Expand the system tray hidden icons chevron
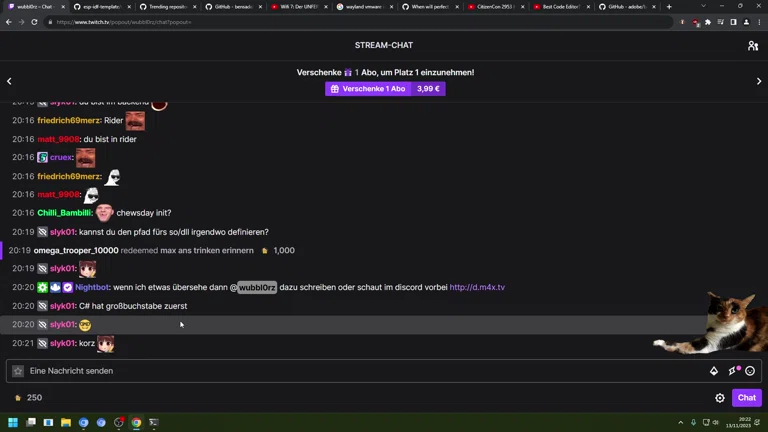This screenshot has width=768, height=432. coord(680,422)
